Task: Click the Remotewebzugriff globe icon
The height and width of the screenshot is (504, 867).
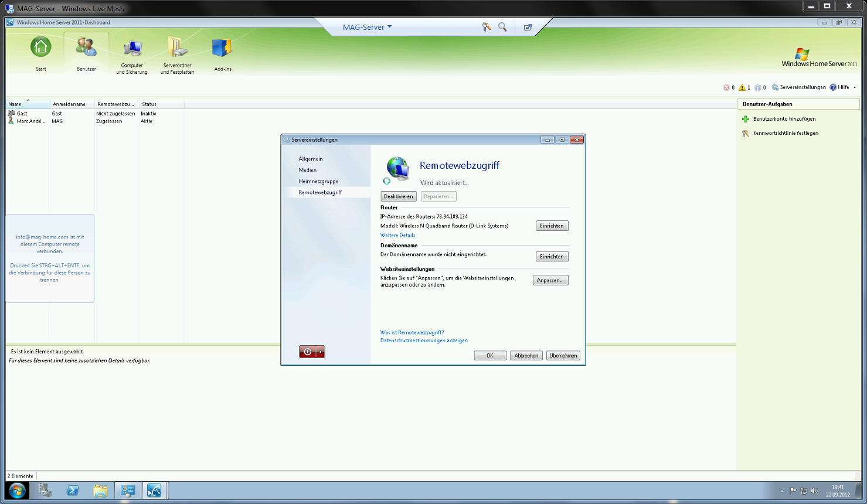Action: click(397, 170)
